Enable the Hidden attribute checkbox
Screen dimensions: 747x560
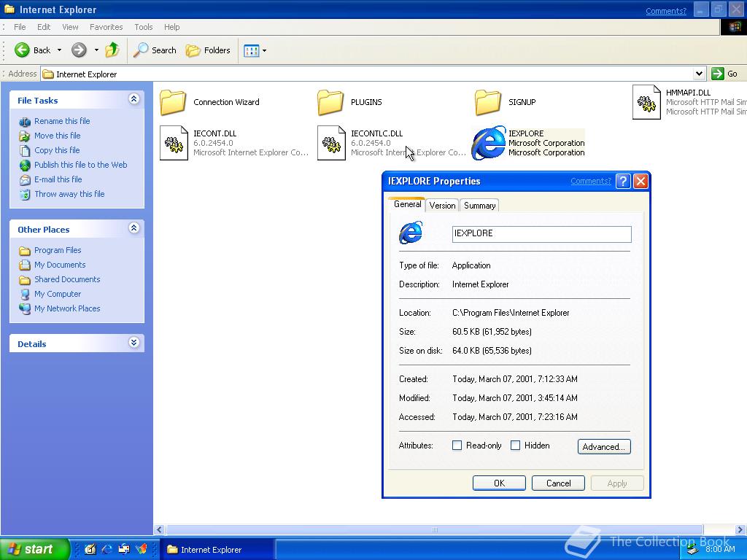tap(515, 446)
